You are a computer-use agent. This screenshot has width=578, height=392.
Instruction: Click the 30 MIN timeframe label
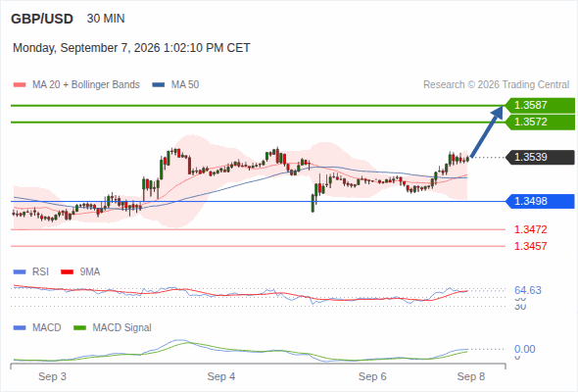(106, 19)
